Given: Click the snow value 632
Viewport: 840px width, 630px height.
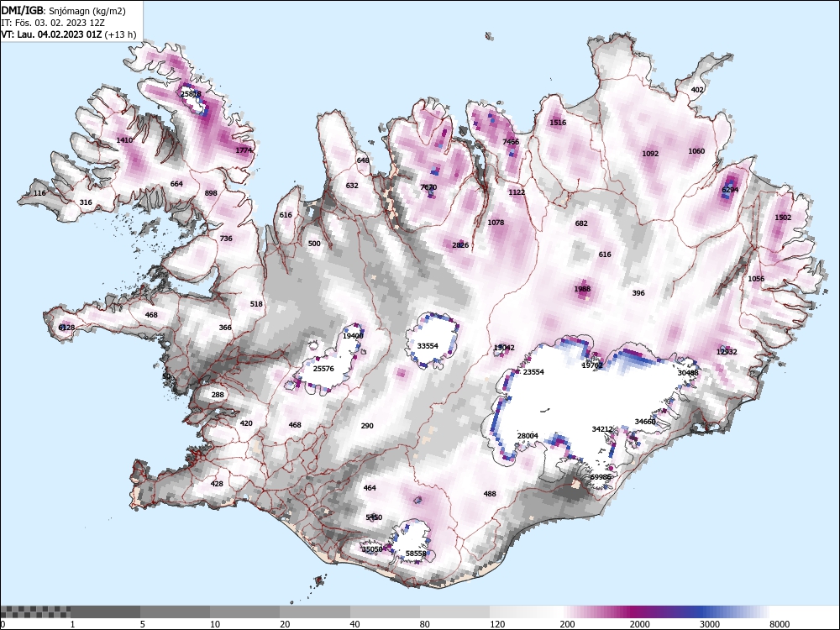Looking at the screenshot, I should [352, 186].
